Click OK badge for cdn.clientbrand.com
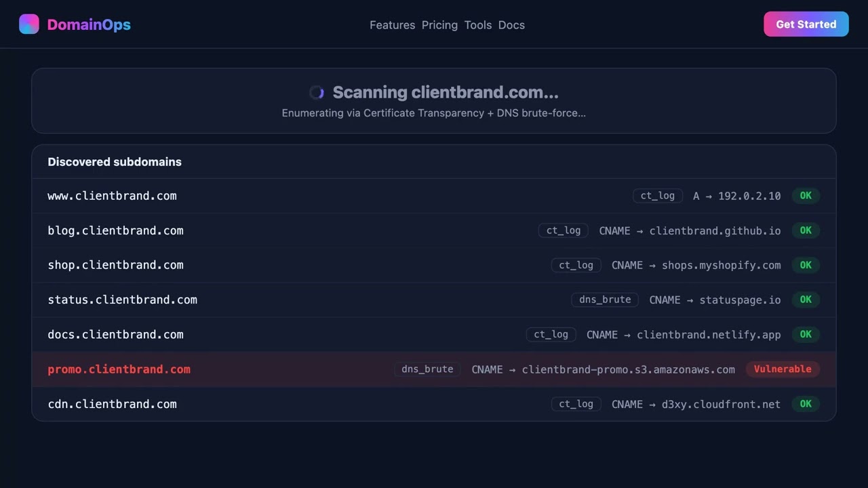Image resolution: width=868 pixels, height=488 pixels. tap(806, 404)
